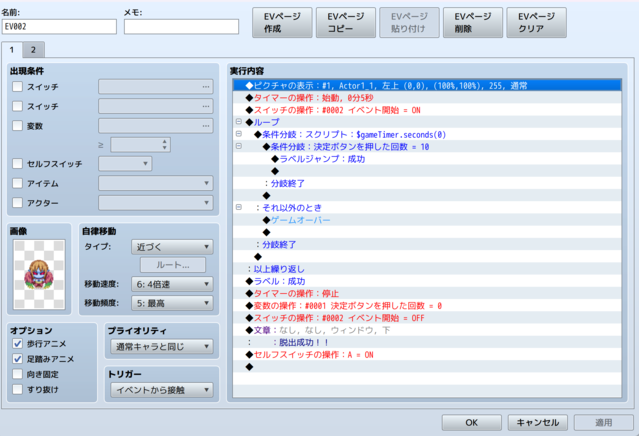Select the 以上繰り返し row
The width and height of the screenshot is (639, 436).
[x=427, y=269]
